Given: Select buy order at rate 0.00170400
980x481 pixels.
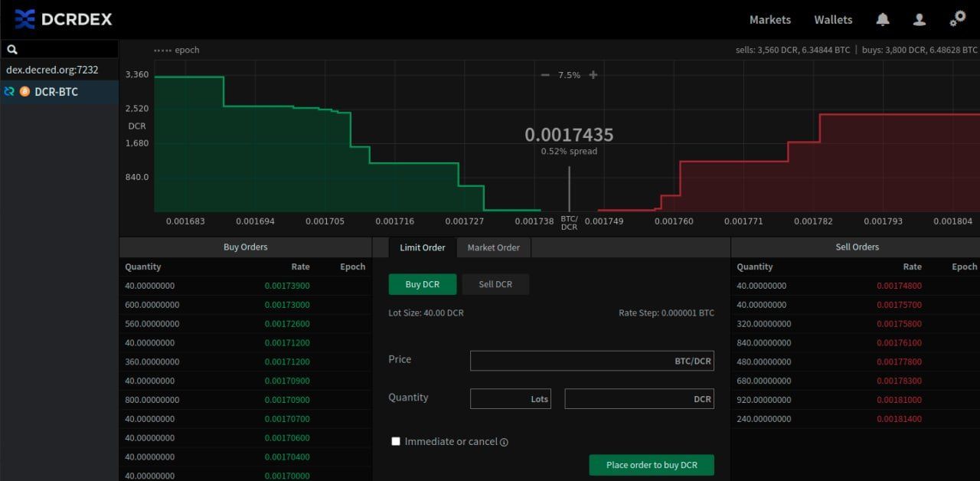Looking at the screenshot, I should (x=245, y=457).
